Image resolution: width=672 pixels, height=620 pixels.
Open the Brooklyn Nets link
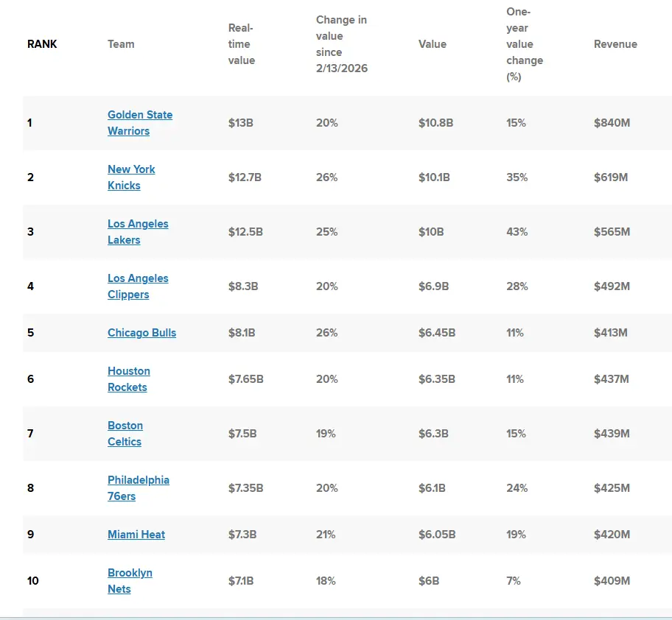130,581
